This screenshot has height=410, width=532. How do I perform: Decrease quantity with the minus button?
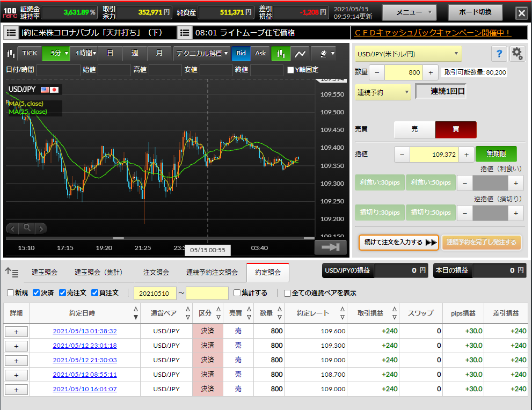377,72
